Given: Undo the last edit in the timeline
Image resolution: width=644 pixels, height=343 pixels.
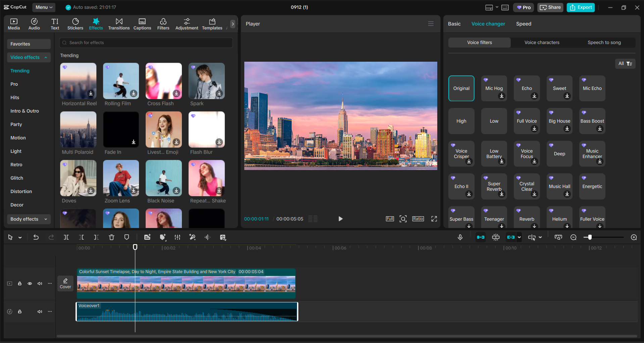Looking at the screenshot, I should click(36, 237).
